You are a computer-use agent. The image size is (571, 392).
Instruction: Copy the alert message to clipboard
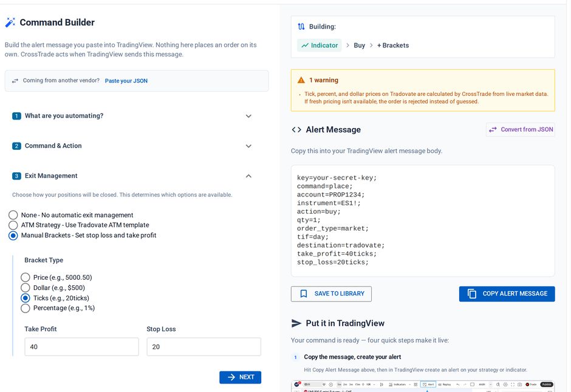pos(507,294)
